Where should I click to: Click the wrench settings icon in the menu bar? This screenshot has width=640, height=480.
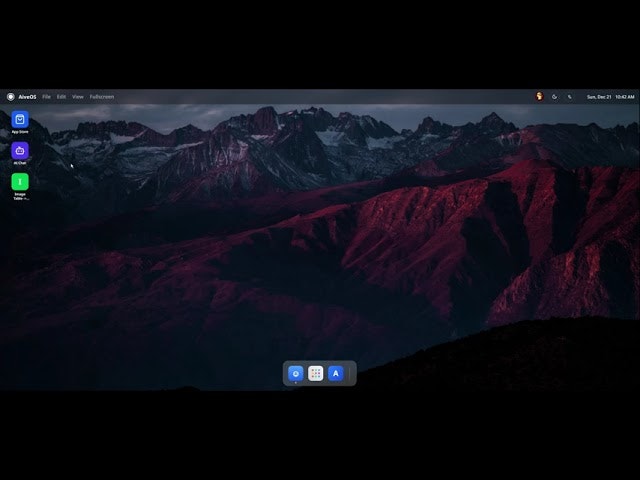coord(569,97)
